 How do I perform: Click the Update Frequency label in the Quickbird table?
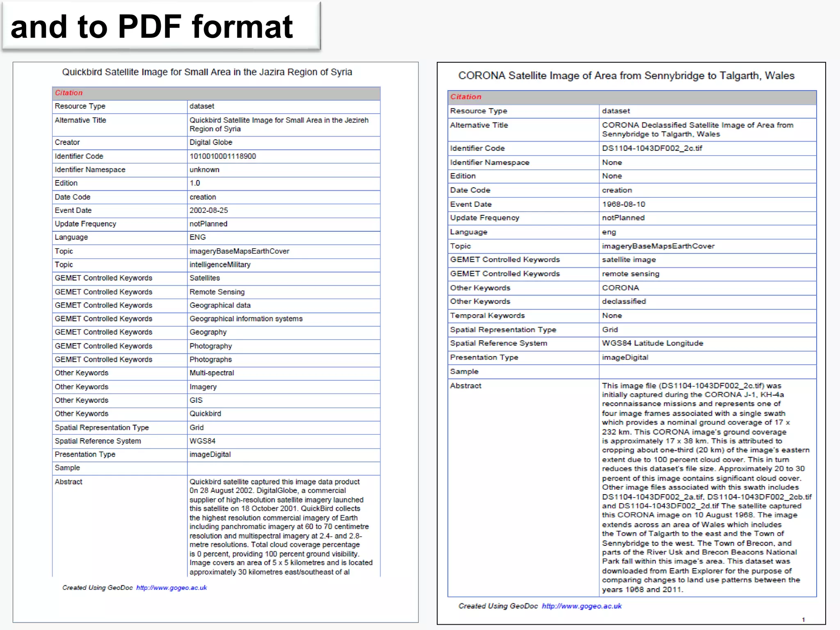[x=85, y=224]
